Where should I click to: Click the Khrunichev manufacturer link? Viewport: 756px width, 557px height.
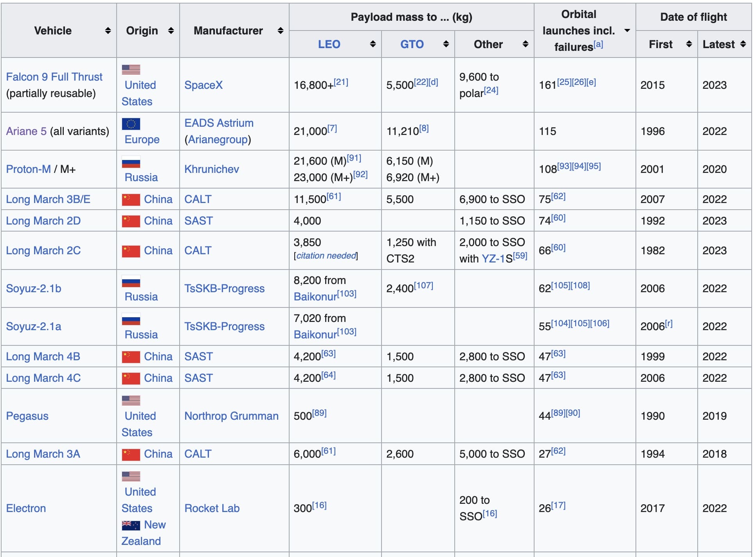coord(211,169)
